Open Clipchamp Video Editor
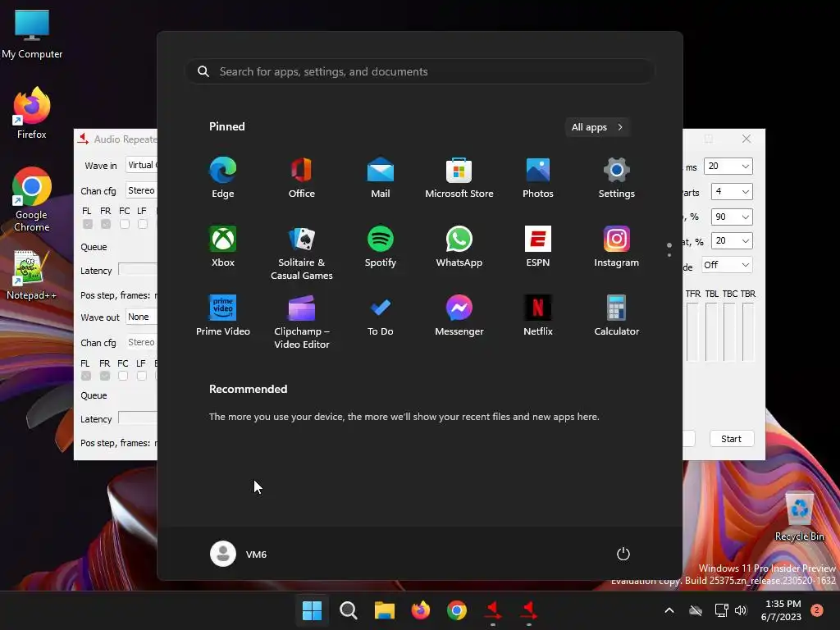The height and width of the screenshot is (630, 840). coord(302,322)
